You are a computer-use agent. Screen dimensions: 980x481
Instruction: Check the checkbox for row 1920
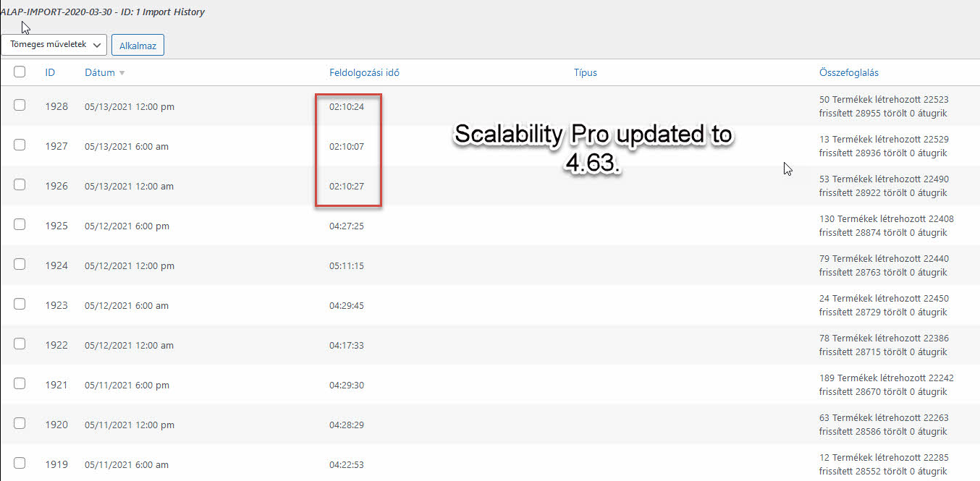(x=20, y=422)
